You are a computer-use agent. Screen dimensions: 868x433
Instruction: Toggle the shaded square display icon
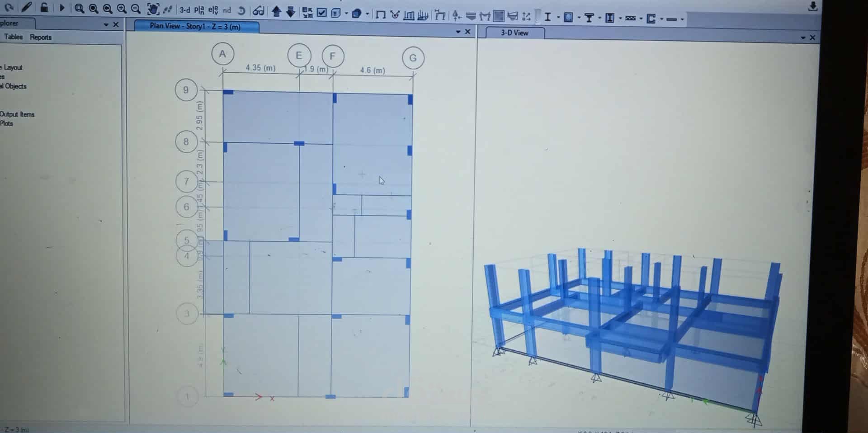499,16
